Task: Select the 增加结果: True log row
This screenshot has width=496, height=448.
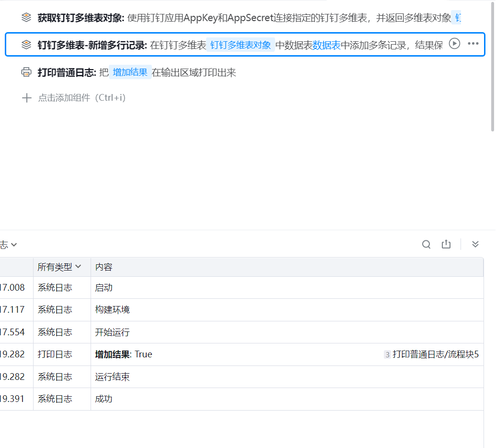Action: coord(240,354)
